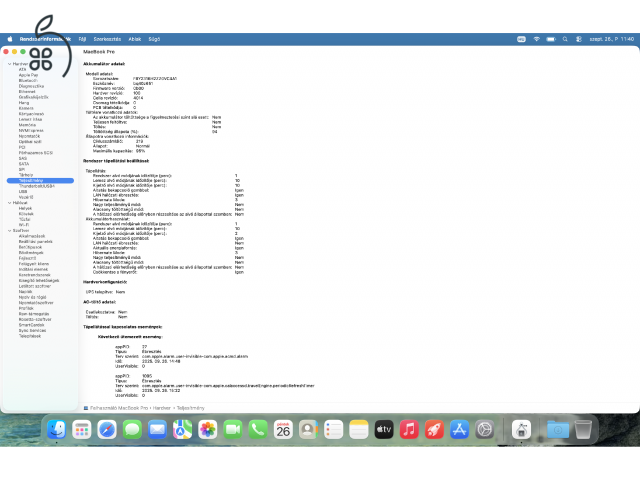Click the keyboard input source icon
640x480 pixels.
pyautogui.click(x=521, y=39)
